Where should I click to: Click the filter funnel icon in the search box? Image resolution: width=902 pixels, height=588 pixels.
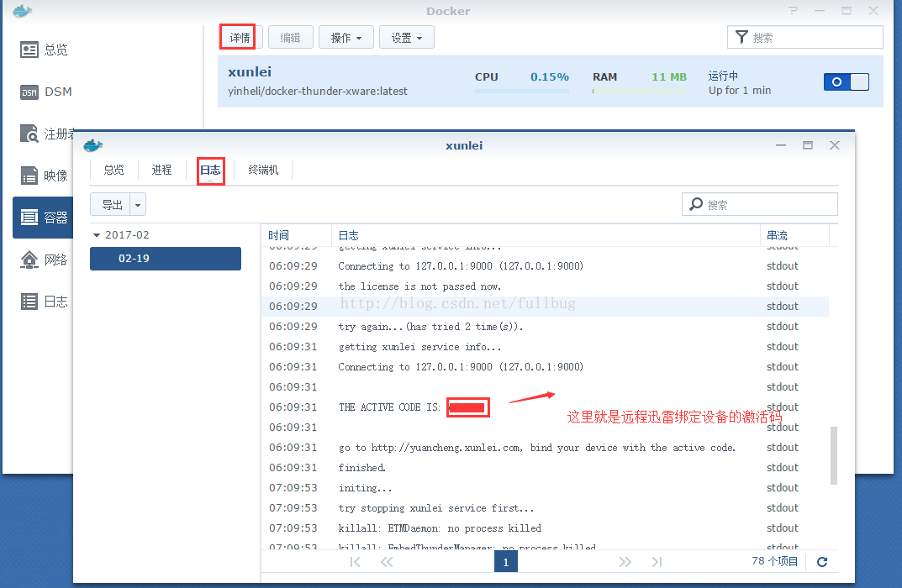coord(741,37)
